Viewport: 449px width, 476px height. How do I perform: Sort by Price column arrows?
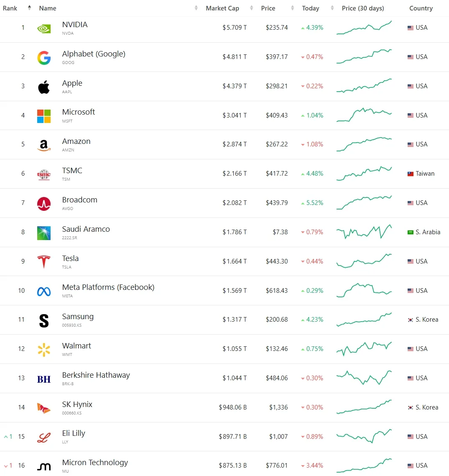293,8
